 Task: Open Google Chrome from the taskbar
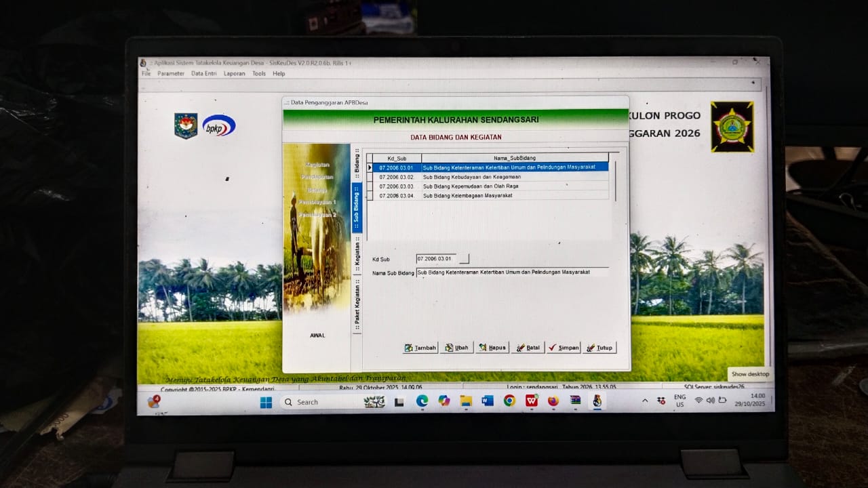coord(509,401)
